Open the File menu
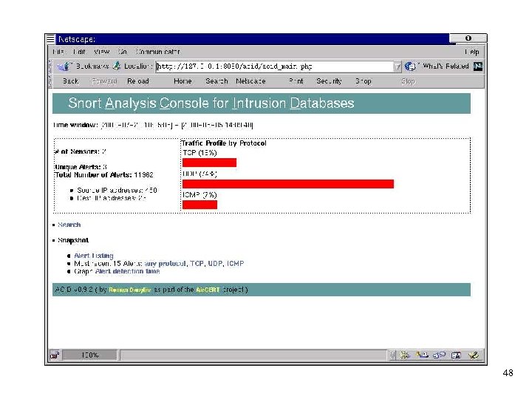 [58, 52]
